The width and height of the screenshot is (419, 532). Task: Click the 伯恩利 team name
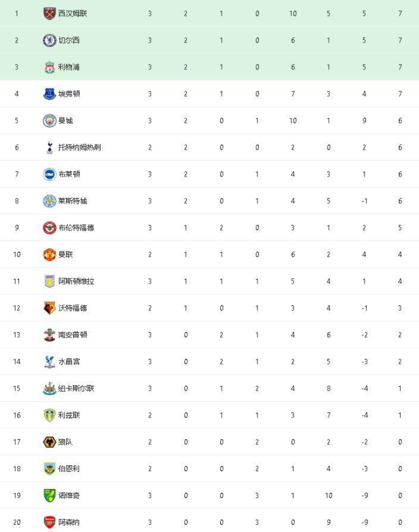tap(69, 469)
